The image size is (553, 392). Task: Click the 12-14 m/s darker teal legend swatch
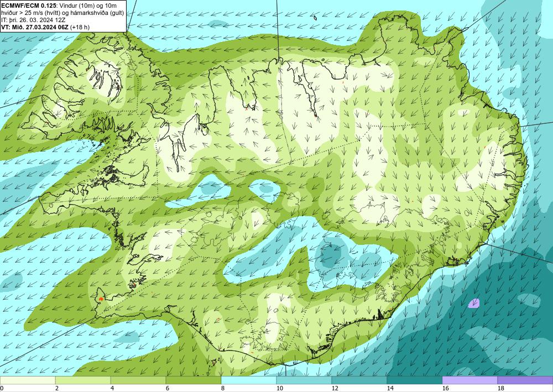click(x=359, y=380)
